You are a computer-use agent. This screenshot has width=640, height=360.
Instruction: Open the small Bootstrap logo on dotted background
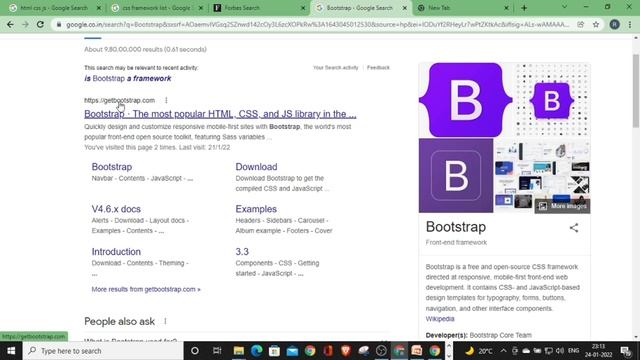tap(552, 100)
